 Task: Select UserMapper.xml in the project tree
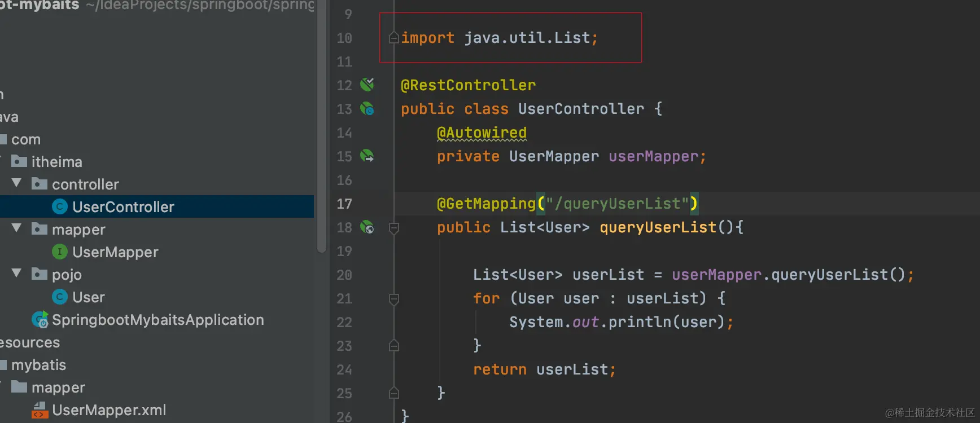[x=109, y=410]
